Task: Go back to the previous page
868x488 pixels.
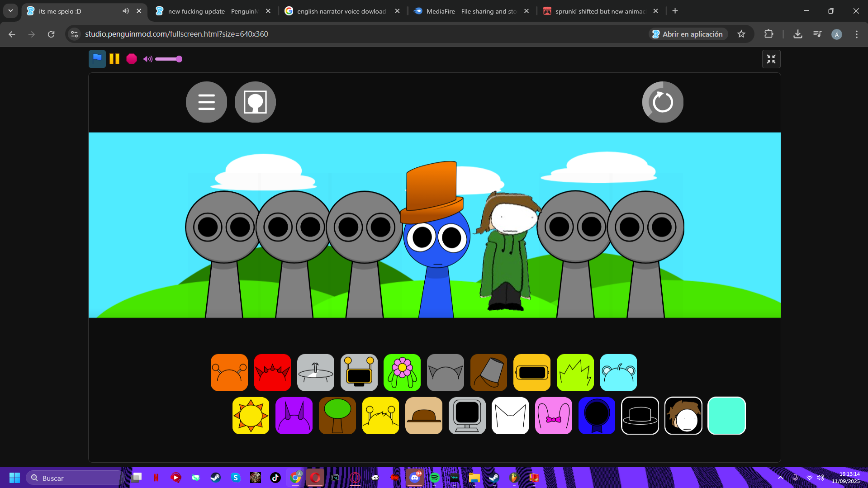Action: pos(12,34)
